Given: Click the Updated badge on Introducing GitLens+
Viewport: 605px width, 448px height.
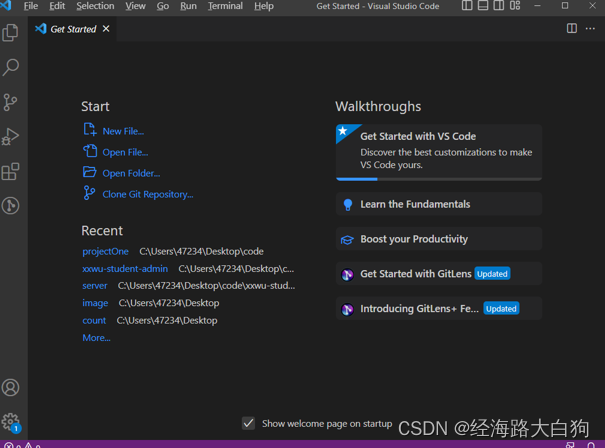Looking at the screenshot, I should coord(501,308).
